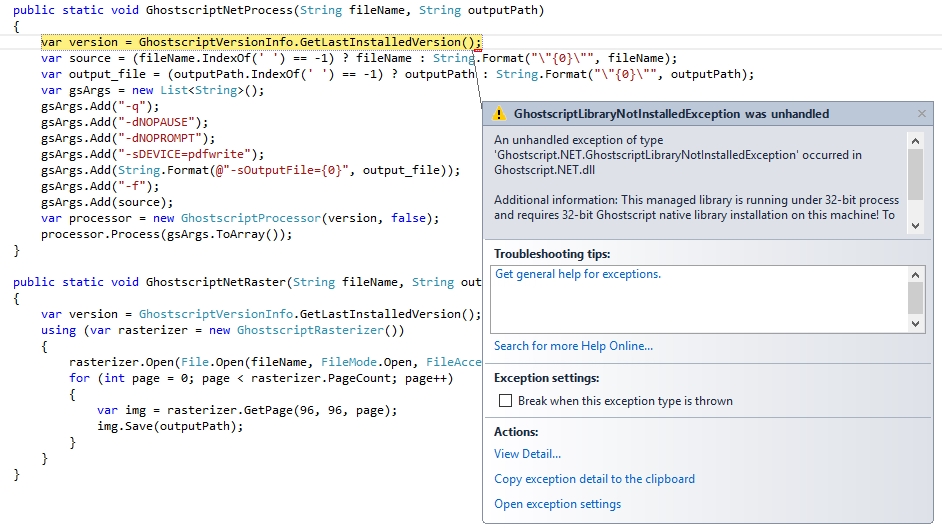Open exception settings link
The height and width of the screenshot is (531, 942).
coord(558,504)
